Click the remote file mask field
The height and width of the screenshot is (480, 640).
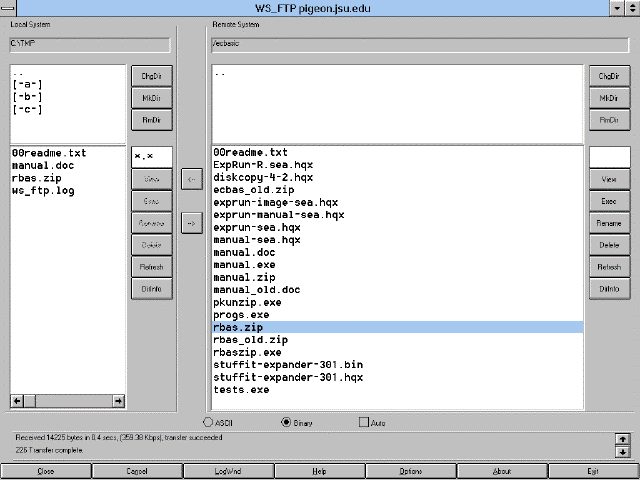609,157
